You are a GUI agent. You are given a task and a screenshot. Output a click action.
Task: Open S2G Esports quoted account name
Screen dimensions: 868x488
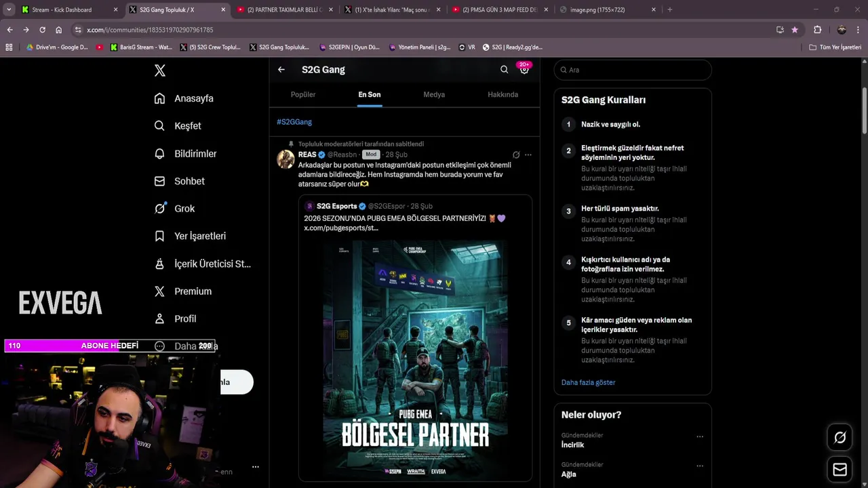[336, 206]
